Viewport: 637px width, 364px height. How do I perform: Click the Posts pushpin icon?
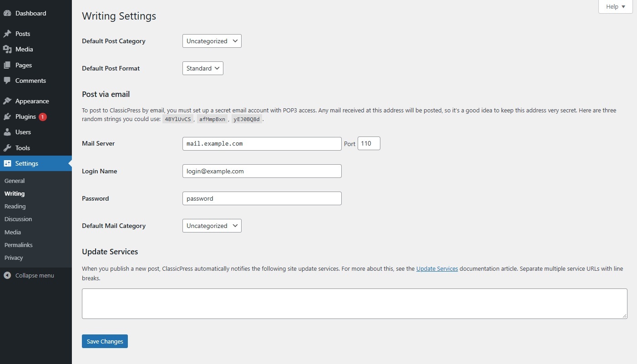point(7,34)
